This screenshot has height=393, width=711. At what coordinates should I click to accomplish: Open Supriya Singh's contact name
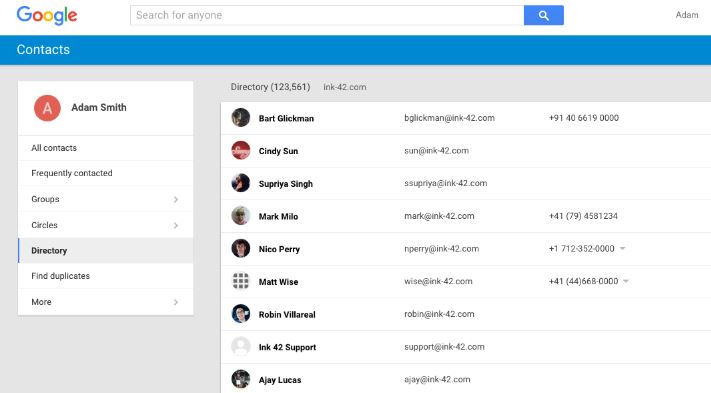coord(286,184)
